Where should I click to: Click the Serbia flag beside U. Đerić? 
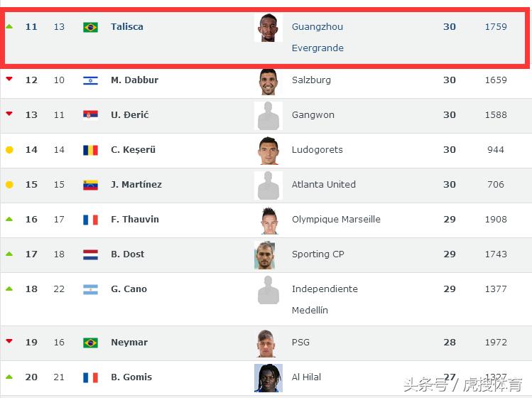[90, 115]
